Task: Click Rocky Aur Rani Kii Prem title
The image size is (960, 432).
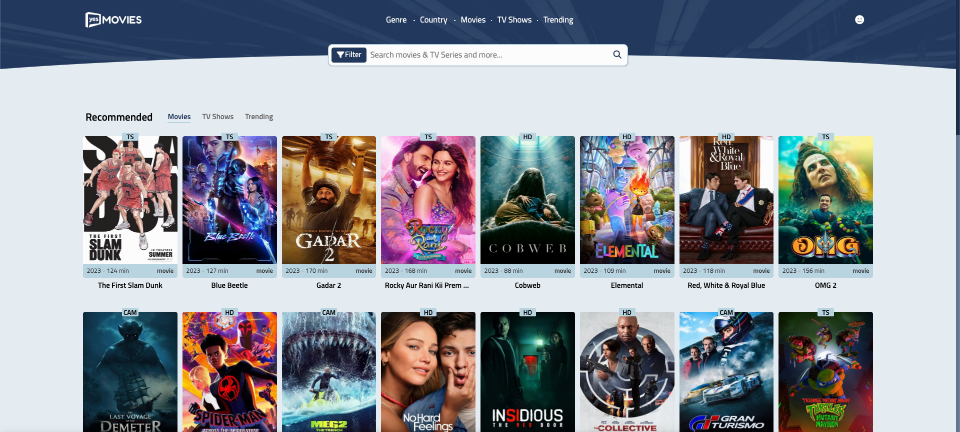Action: click(x=427, y=285)
